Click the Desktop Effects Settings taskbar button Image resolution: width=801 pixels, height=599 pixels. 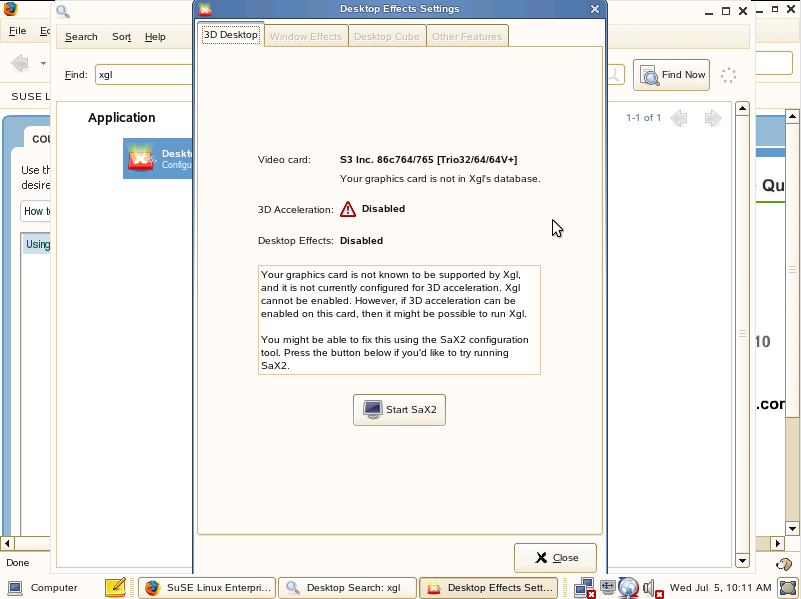489,588
